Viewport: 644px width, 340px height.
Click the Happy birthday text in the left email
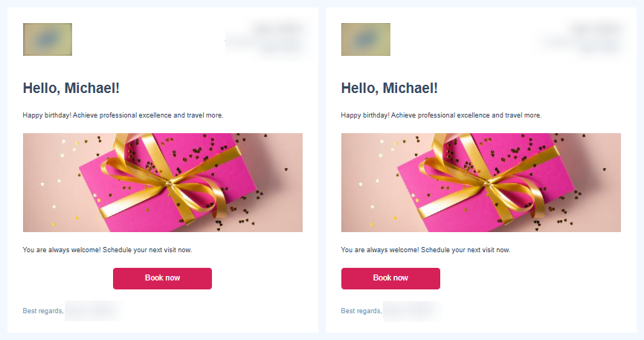coord(123,115)
